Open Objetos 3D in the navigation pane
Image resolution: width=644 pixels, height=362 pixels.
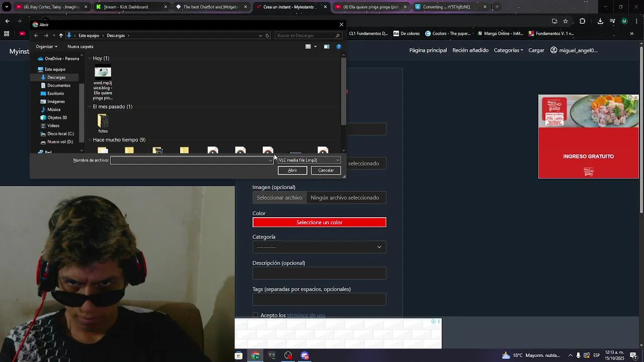pyautogui.click(x=53, y=118)
